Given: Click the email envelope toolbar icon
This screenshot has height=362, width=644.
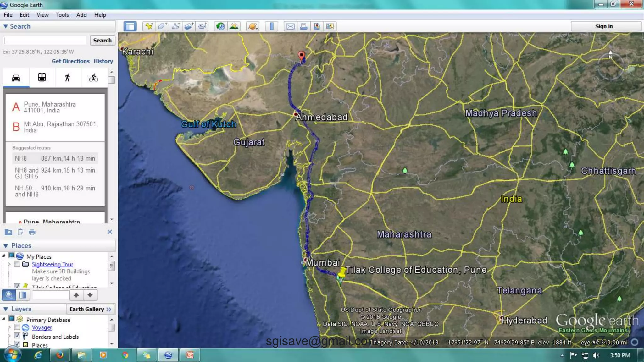Looking at the screenshot, I should (290, 26).
